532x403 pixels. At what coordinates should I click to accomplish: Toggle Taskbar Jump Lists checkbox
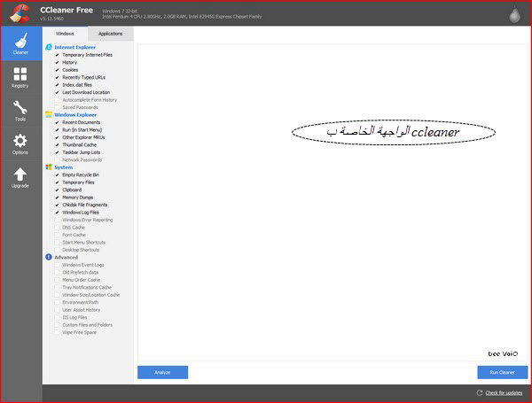57,152
